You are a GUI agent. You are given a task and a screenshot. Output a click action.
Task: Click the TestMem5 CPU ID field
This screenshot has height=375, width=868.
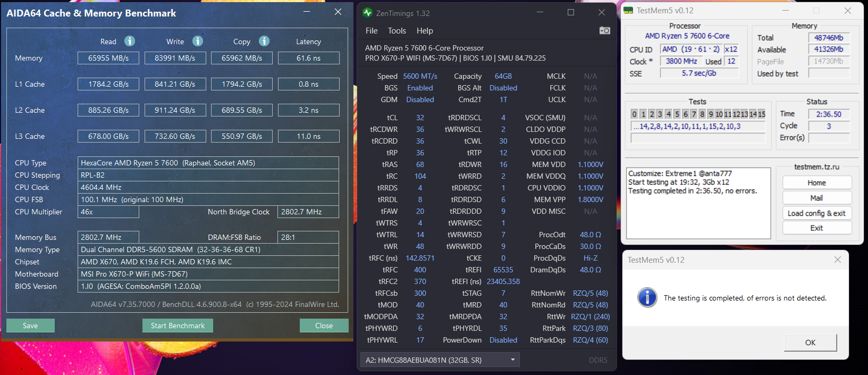coord(691,49)
